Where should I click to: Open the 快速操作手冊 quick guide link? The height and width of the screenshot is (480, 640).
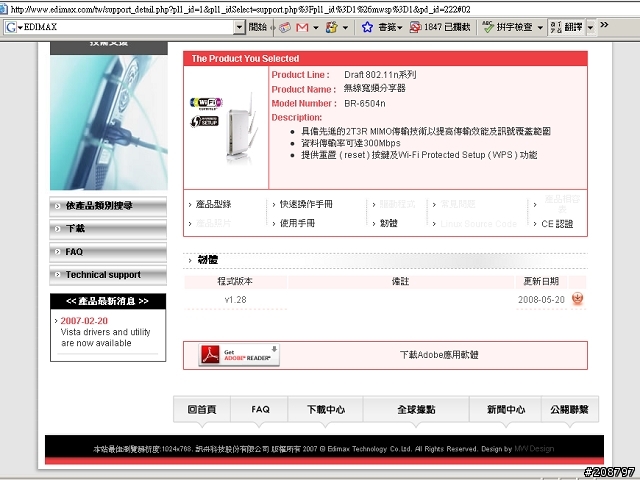[x=306, y=204]
